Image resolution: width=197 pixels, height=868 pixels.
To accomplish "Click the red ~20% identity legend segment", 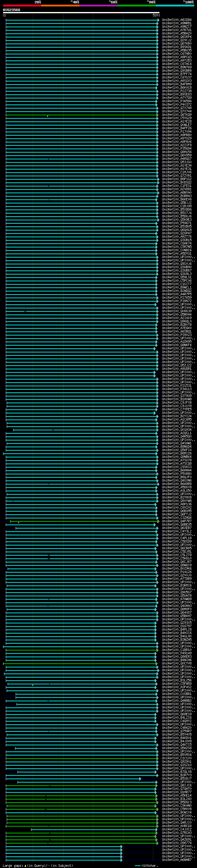I will pos(22,6).
